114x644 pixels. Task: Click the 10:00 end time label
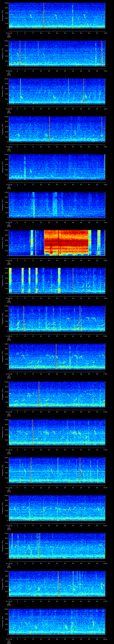105,336
